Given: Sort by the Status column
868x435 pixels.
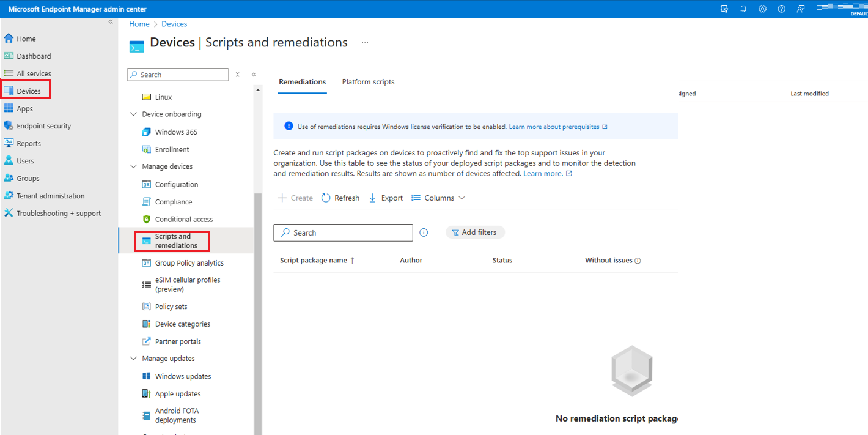Looking at the screenshot, I should [x=502, y=261].
